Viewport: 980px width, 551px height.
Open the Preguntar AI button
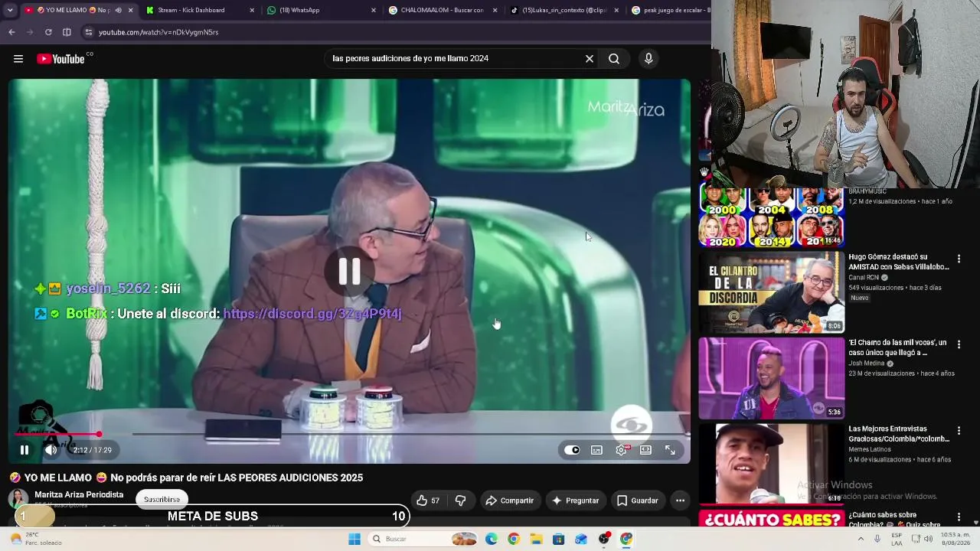click(575, 500)
